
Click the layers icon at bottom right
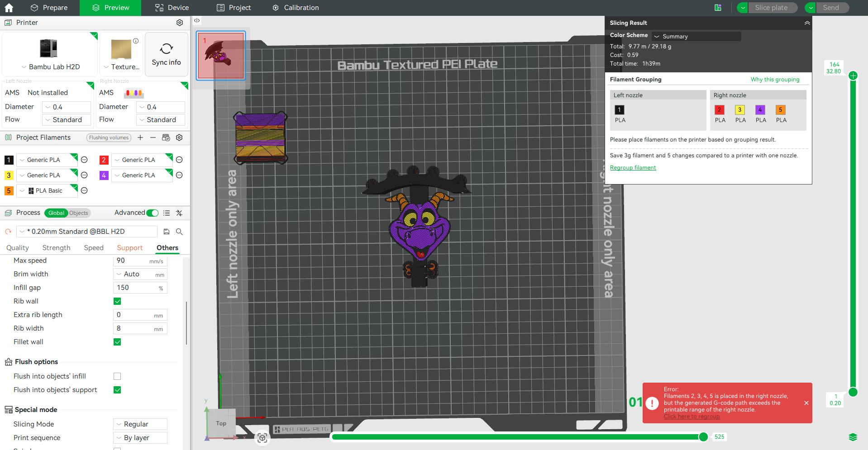pyautogui.click(x=853, y=437)
